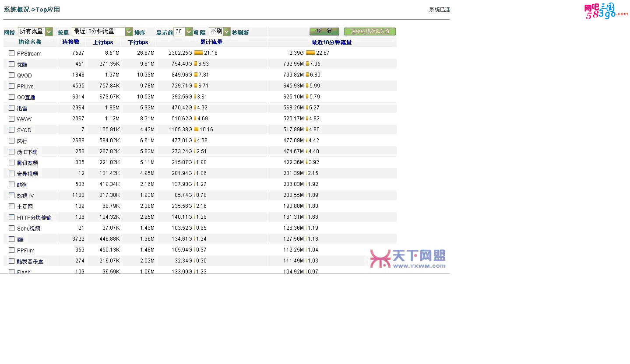Image resolution: width=630 pixels, height=364 pixels.
Task: Click PPStream cumulative traffic 2302.25G
Action: coord(180,53)
